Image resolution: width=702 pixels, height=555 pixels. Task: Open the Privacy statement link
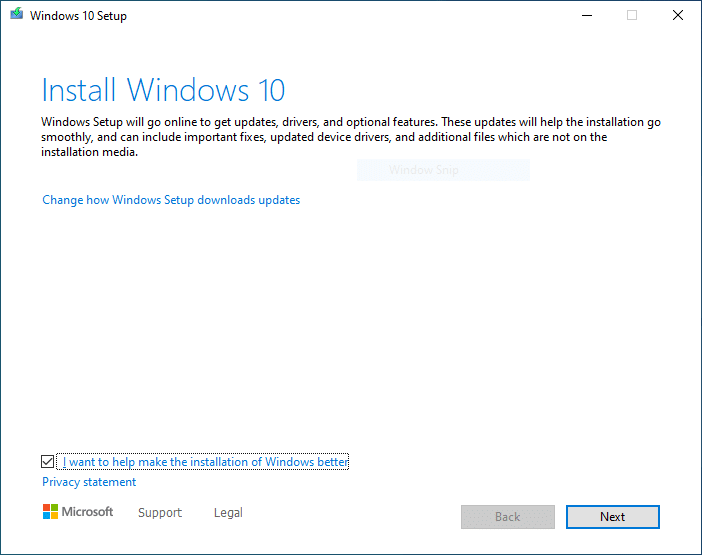[x=89, y=482]
